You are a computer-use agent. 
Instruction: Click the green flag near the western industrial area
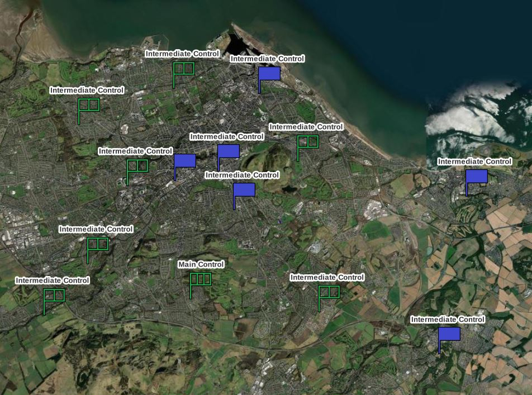98,244
